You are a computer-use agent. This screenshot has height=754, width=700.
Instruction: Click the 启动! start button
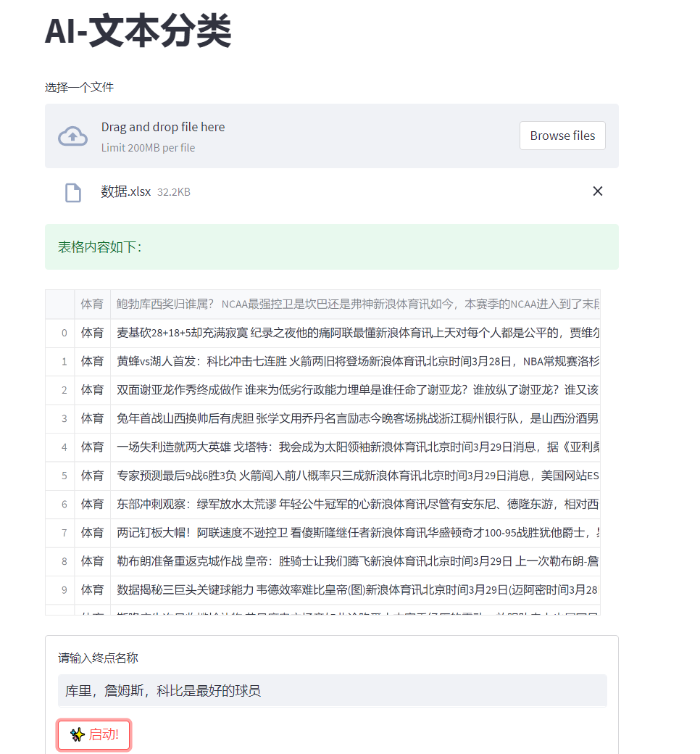click(x=93, y=734)
